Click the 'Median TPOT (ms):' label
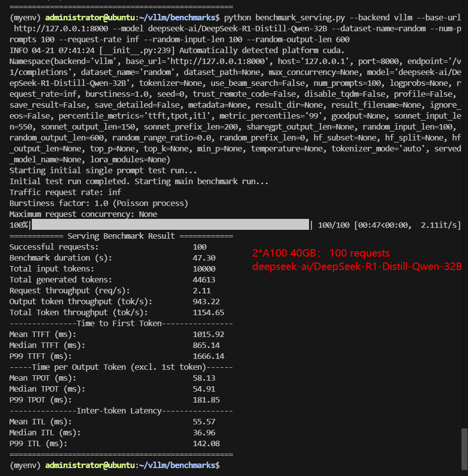The image size is (468, 476). (47, 389)
